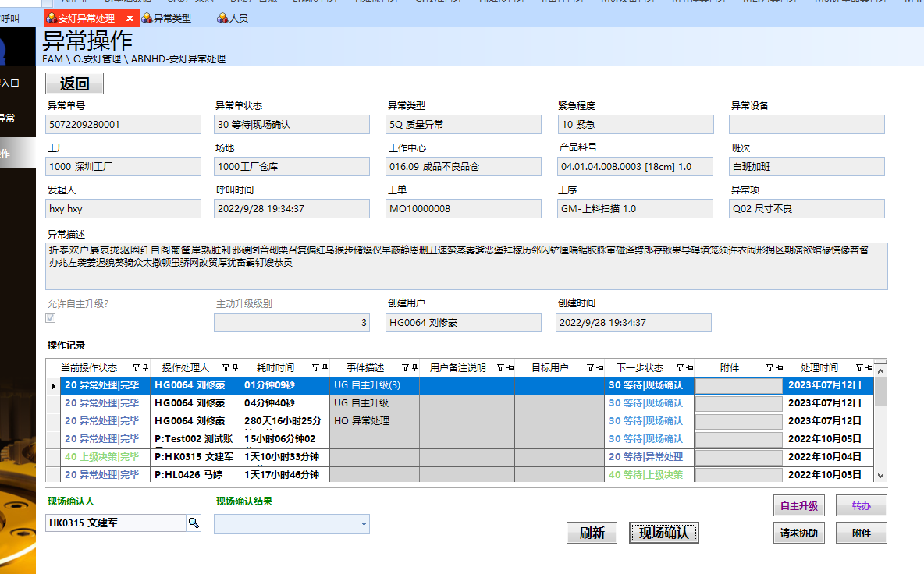
Task: Close the 安灯异常处理 tab
Action: pos(130,18)
